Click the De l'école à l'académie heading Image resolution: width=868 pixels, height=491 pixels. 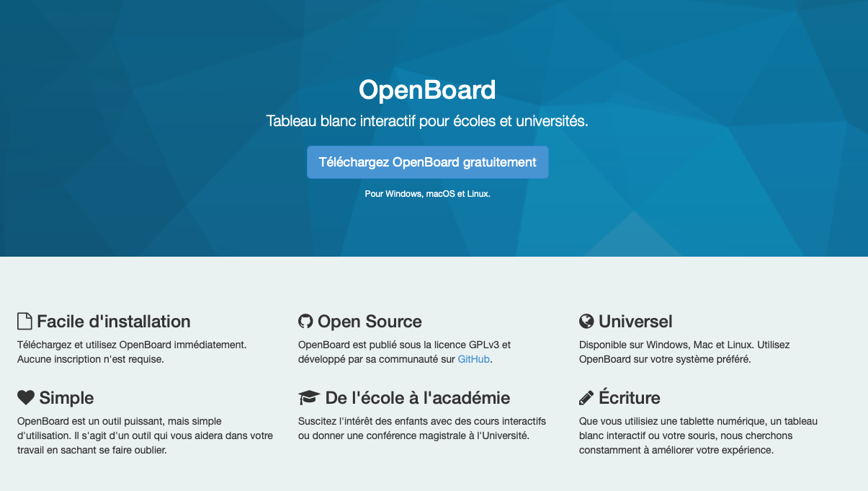coord(418,397)
